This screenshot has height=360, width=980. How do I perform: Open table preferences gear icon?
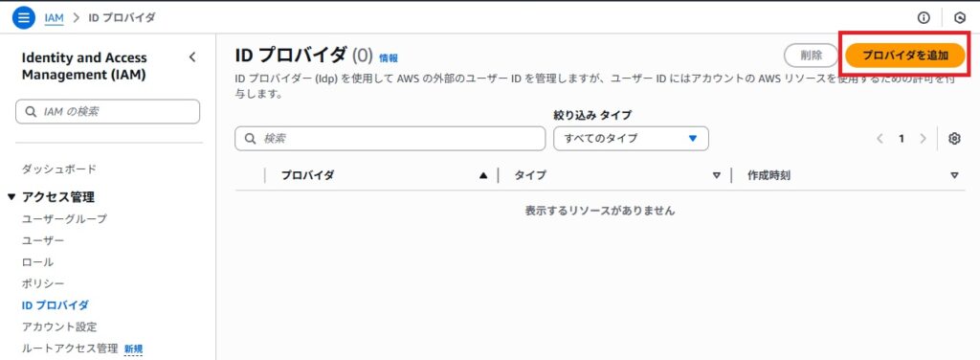pyautogui.click(x=954, y=139)
